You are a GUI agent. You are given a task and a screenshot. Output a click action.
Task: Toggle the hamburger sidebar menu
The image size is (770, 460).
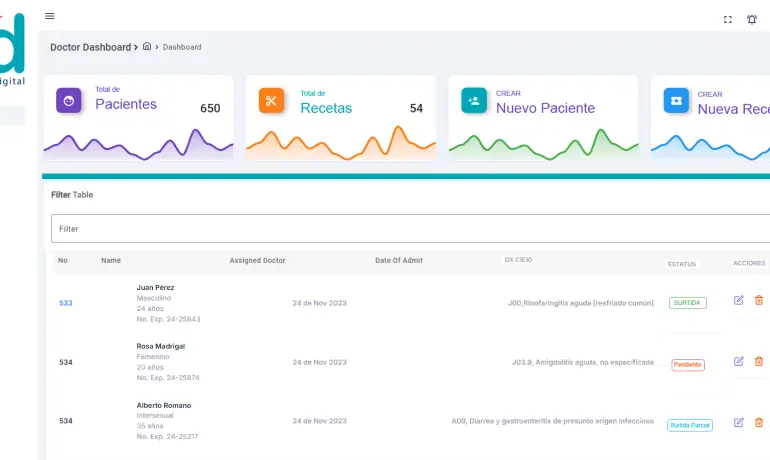(x=50, y=16)
